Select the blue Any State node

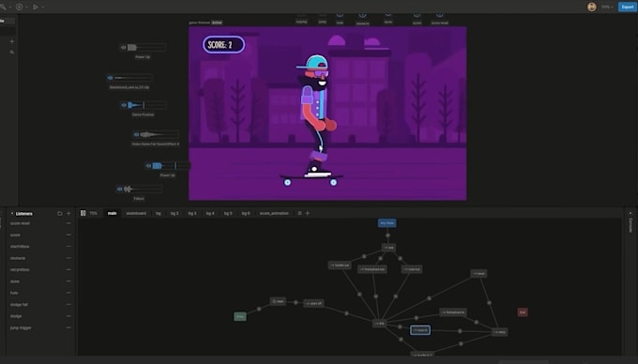pos(387,223)
